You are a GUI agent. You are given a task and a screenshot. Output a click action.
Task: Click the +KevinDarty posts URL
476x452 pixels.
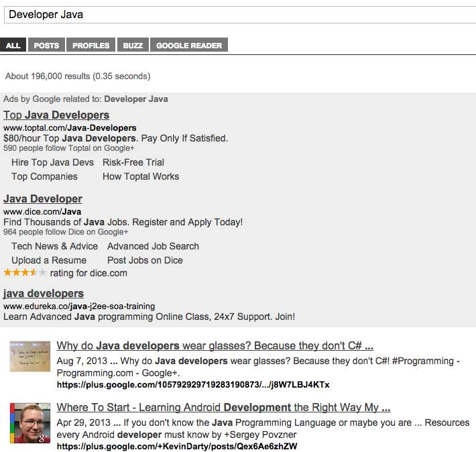point(177,446)
